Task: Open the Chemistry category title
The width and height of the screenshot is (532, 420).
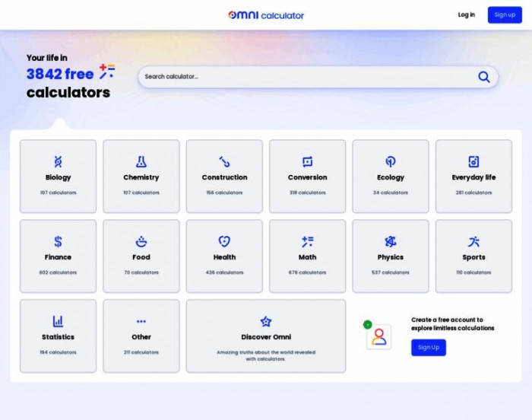Action: point(141,177)
